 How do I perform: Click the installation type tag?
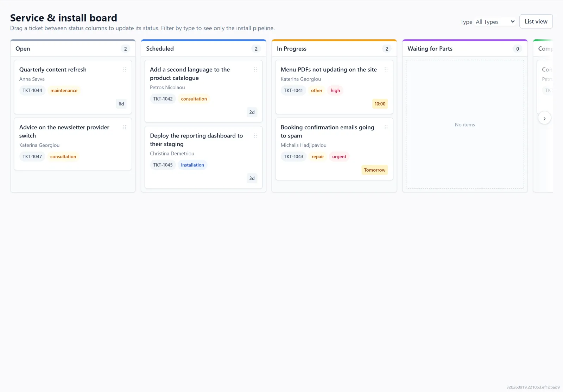(192, 165)
